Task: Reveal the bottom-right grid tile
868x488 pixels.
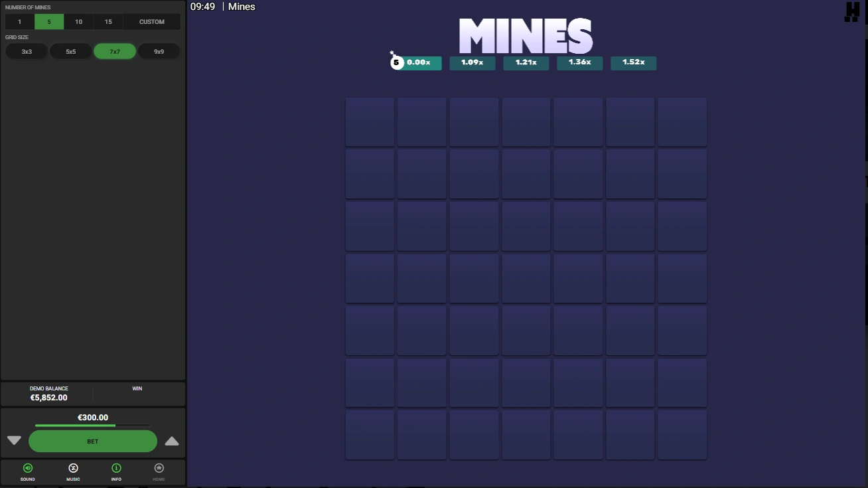Action: 682,434
